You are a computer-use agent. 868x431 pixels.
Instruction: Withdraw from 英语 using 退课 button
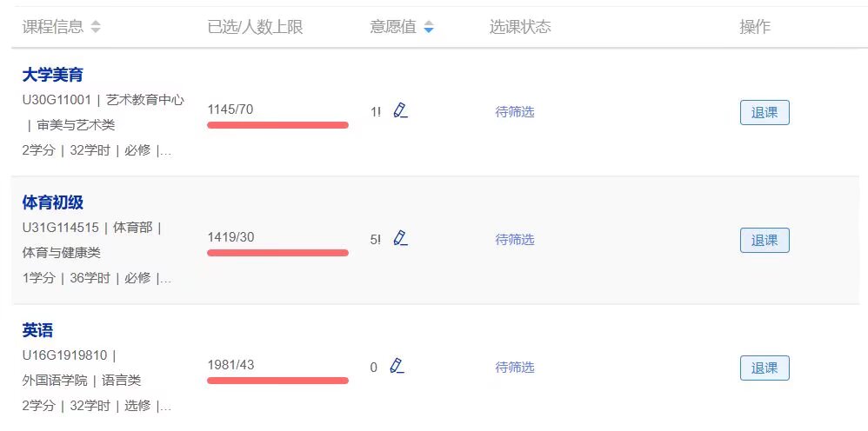coord(765,368)
